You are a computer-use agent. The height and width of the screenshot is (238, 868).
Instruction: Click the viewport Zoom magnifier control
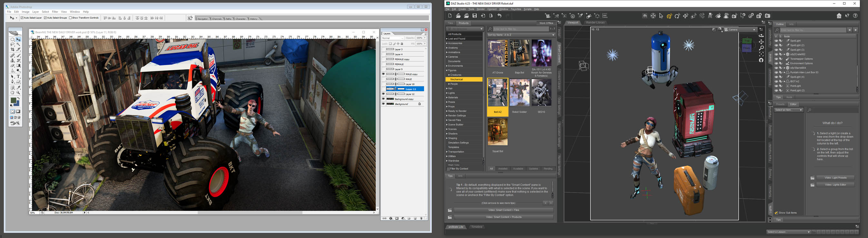761,48
